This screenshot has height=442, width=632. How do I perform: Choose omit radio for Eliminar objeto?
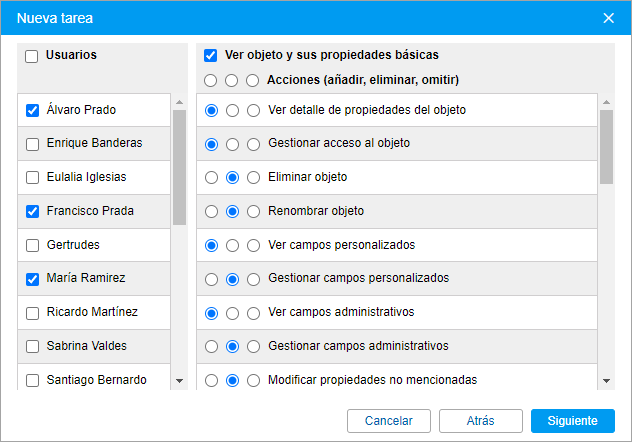[253, 178]
